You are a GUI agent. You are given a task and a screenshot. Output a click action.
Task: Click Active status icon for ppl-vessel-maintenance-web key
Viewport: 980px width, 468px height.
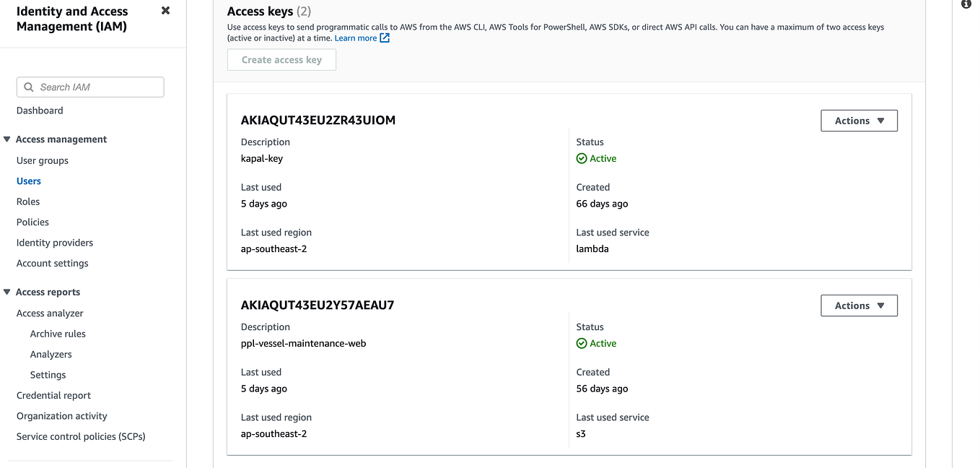[x=582, y=344]
